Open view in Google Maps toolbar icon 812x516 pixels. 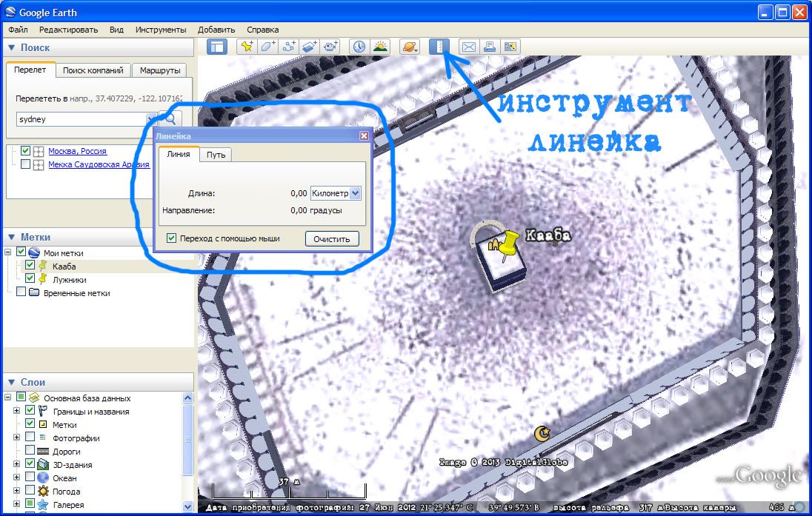point(510,47)
